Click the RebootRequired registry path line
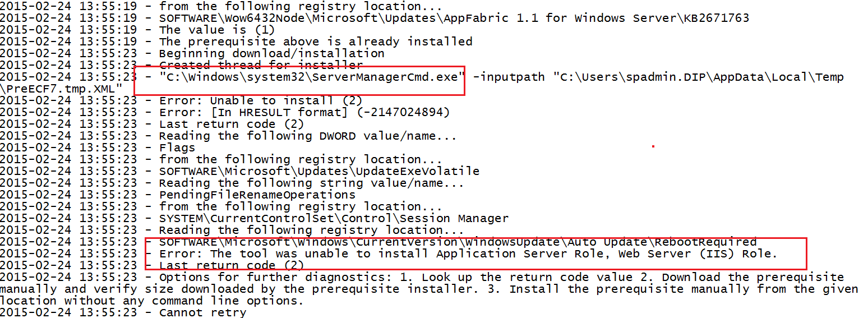The image size is (868, 318). 458,242
